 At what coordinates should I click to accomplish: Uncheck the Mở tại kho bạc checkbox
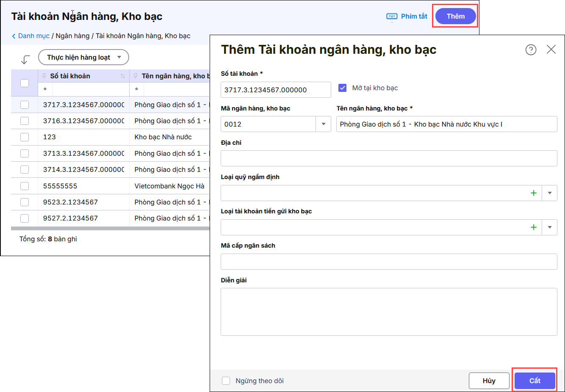click(343, 88)
